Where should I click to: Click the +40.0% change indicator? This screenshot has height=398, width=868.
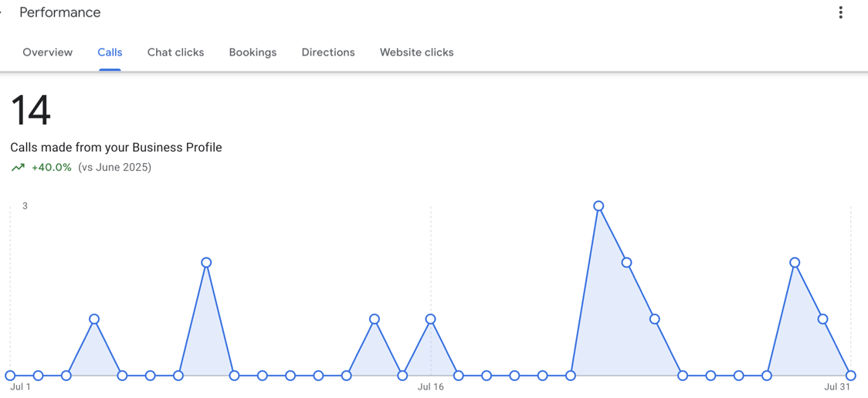[52, 168]
